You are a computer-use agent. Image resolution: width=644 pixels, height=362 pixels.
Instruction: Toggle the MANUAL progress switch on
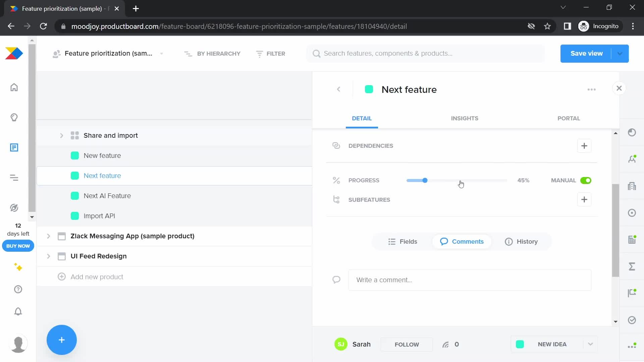pyautogui.click(x=586, y=180)
